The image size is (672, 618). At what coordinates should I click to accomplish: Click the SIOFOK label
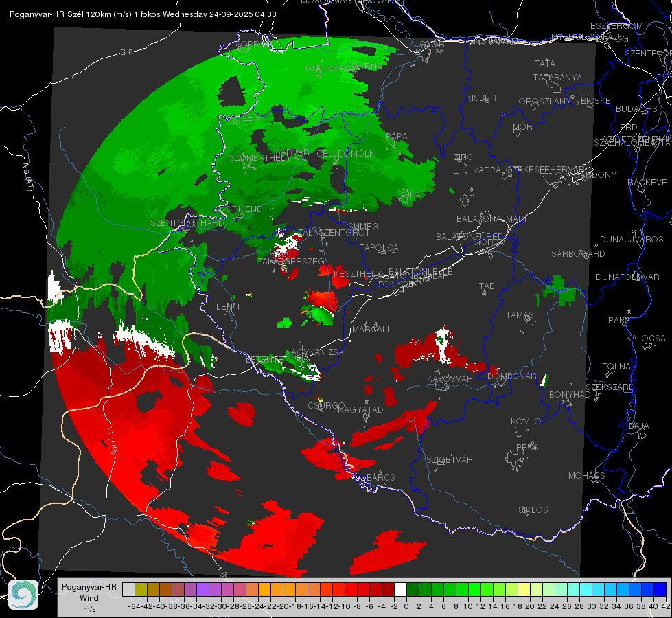[x=489, y=242]
